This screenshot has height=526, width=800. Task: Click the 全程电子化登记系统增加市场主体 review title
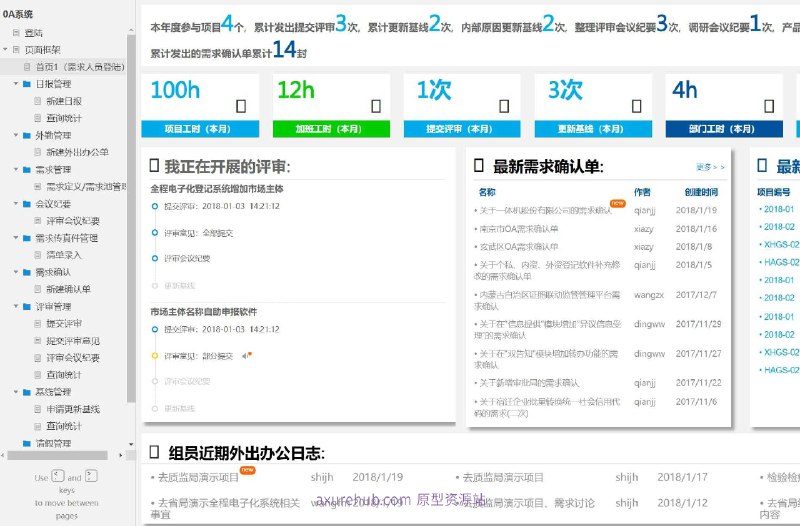[x=217, y=189]
